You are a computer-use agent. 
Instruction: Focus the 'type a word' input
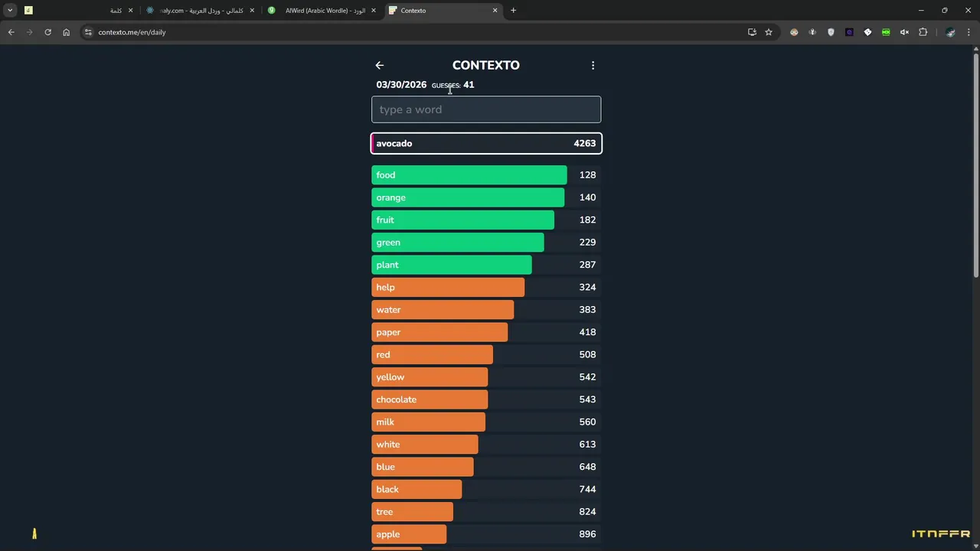coord(486,109)
